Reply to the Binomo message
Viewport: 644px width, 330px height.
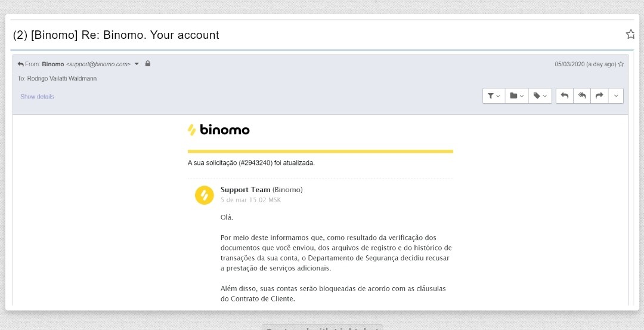565,95
